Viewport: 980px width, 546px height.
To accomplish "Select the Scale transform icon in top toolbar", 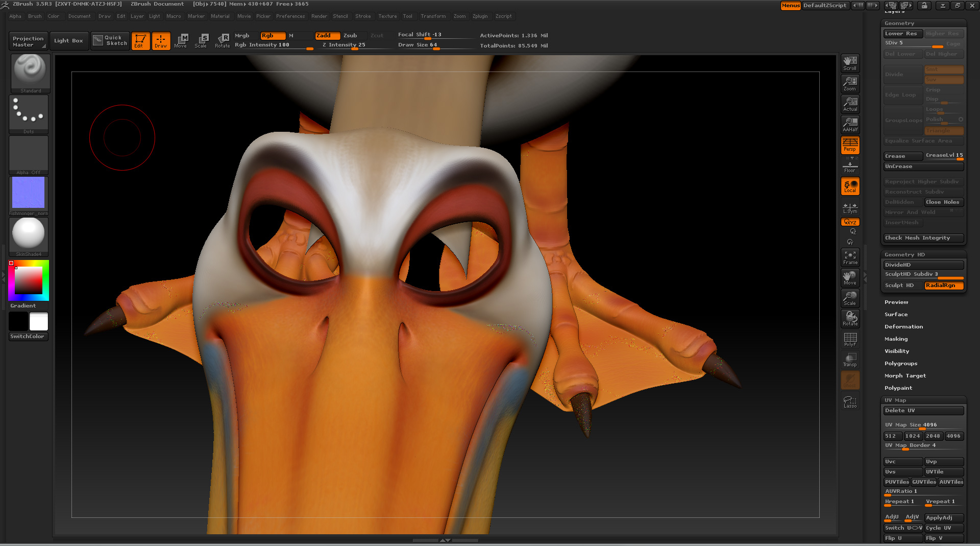I will [x=202, y=41].
